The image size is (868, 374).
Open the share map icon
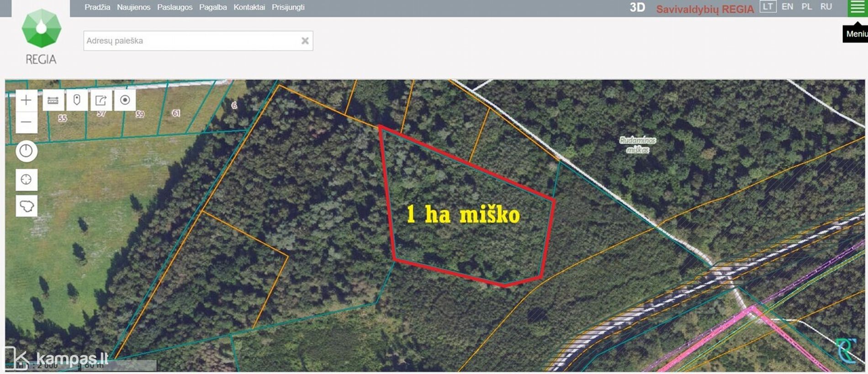point(101,100)
